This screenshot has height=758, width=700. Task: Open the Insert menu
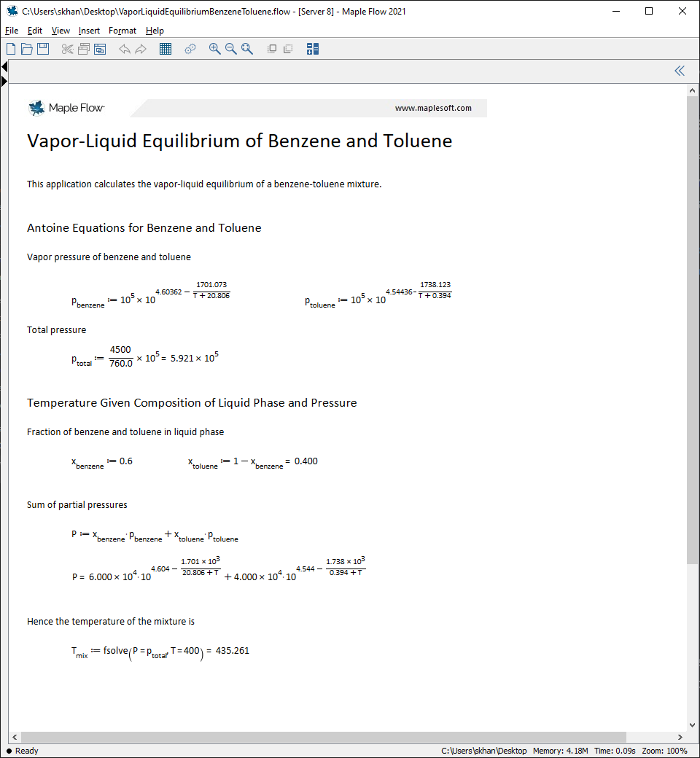click(x=88, y=31)
